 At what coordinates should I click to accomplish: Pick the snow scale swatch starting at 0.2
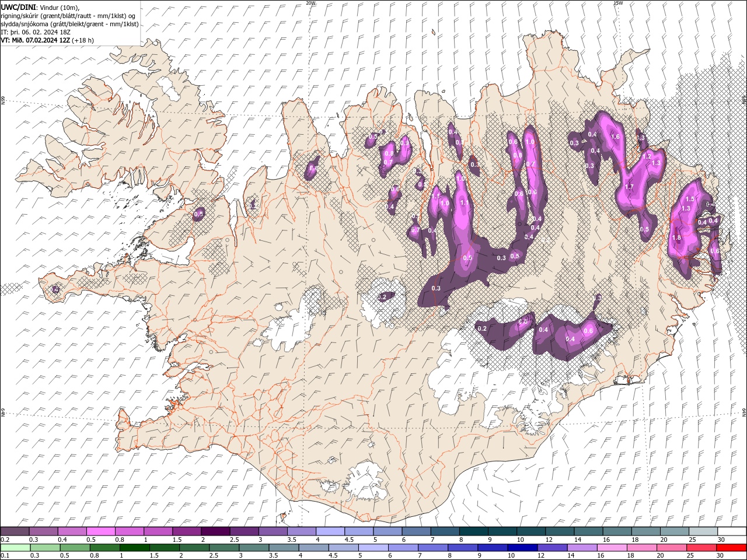15,531
